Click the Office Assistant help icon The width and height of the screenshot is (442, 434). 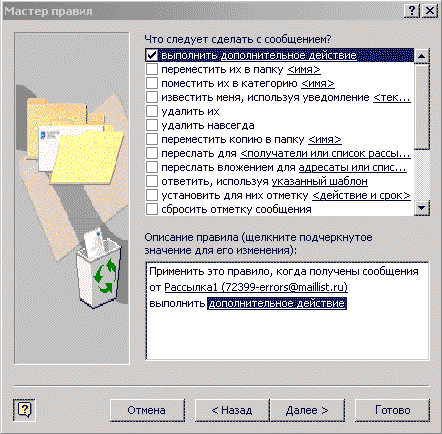pyautogui.click(x=24, y=410)
